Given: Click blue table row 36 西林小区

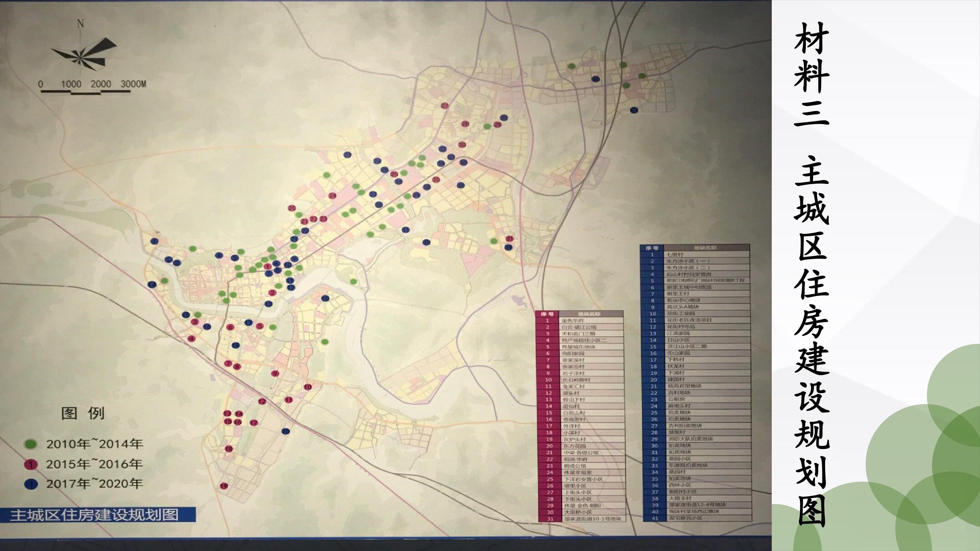Looking at the screenshot, I should tap(697, 485).
